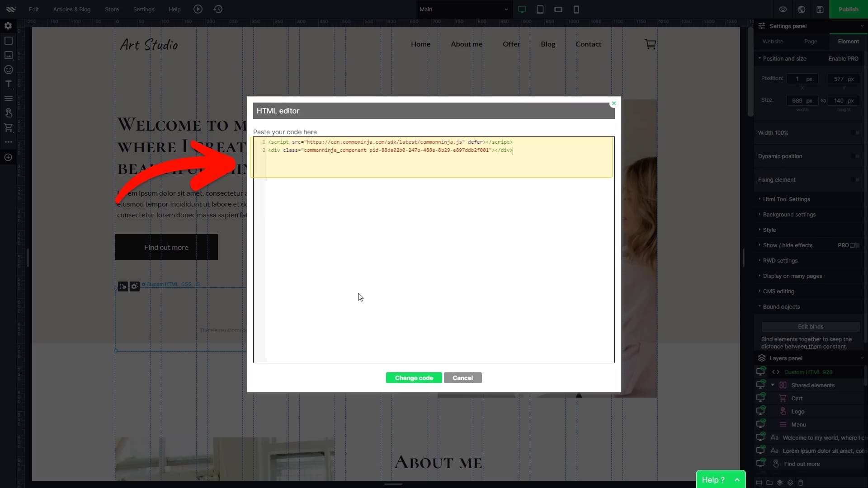
Task: Switch to mobile phone view icon
Action: (576, 9)
